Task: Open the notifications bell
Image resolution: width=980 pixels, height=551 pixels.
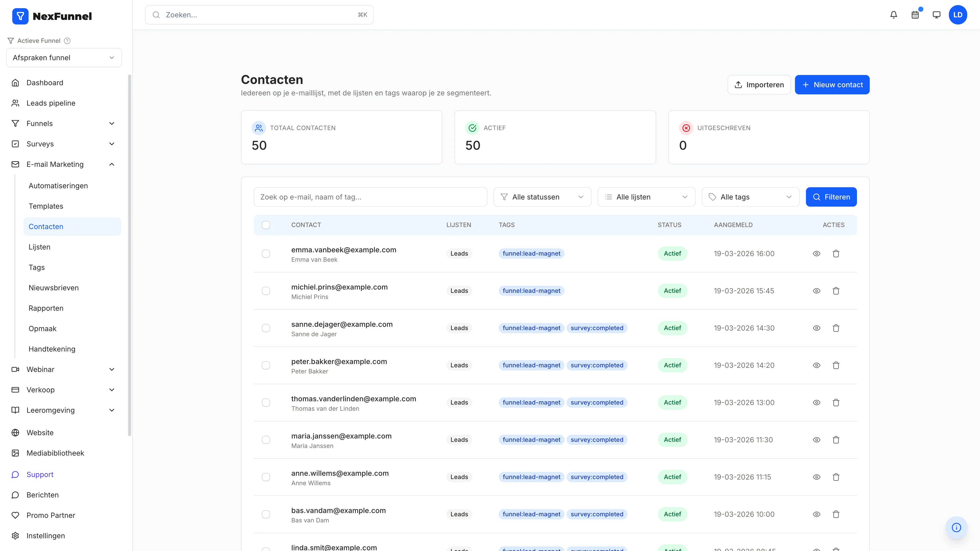Action: 894,15
